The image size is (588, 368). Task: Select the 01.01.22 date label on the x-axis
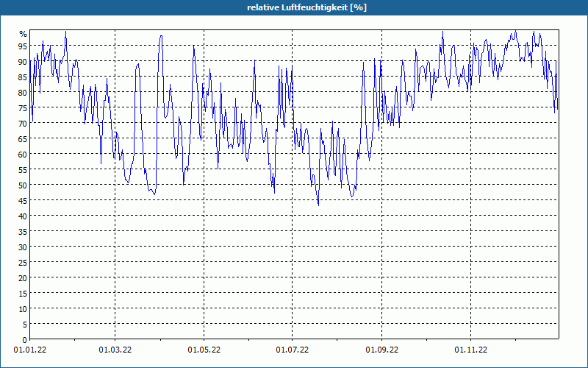click(x=30, y=350)
